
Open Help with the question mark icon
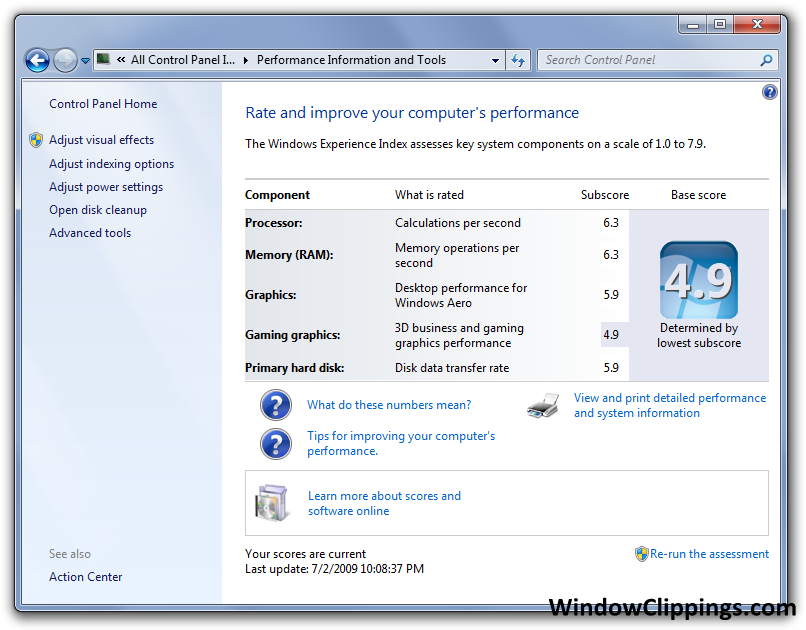click(770, 92)
